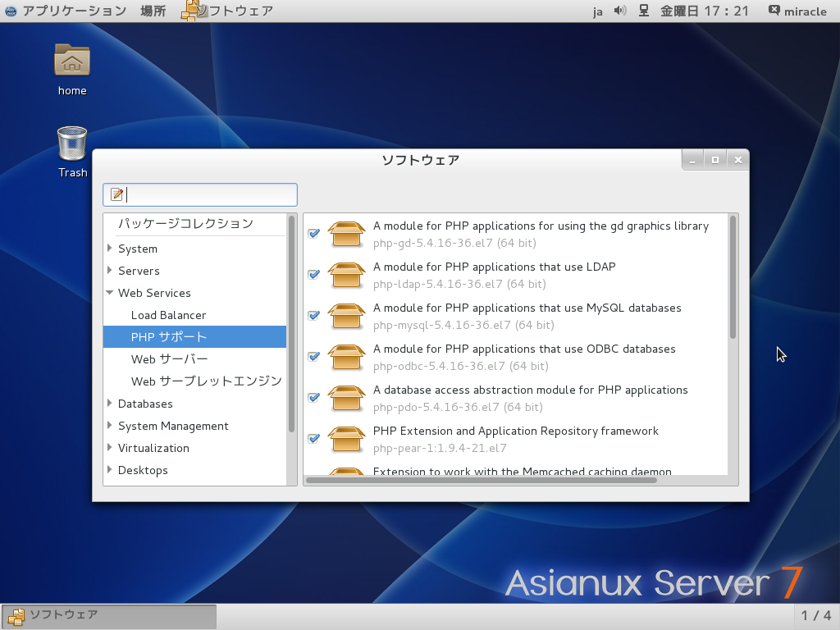Toggle the php-pear package checkbox
This screenshot has height=630, width=840.
tap(313, 439)
